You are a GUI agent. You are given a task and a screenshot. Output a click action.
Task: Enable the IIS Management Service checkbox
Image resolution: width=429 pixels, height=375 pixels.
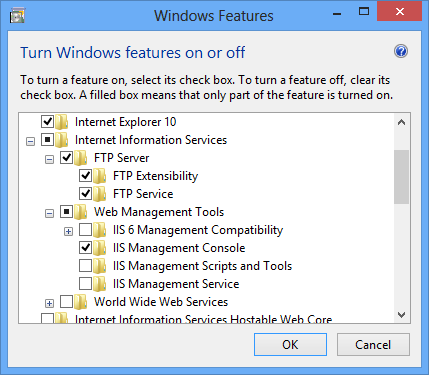coord(85,283)
